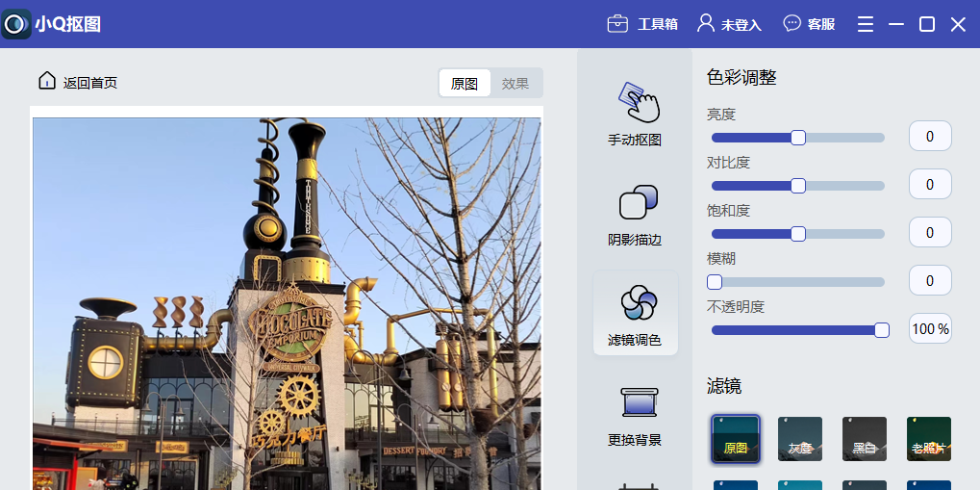Apply the 灰度 filter thumbnail

(800, 439)
